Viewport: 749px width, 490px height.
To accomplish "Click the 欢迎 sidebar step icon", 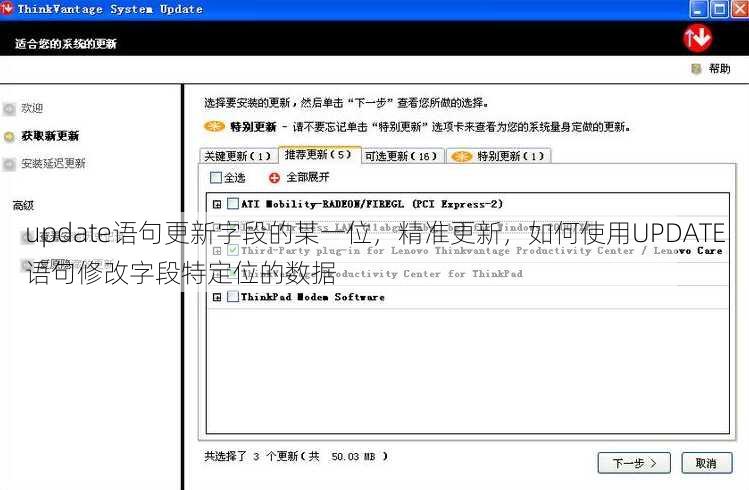I will 9,109.
